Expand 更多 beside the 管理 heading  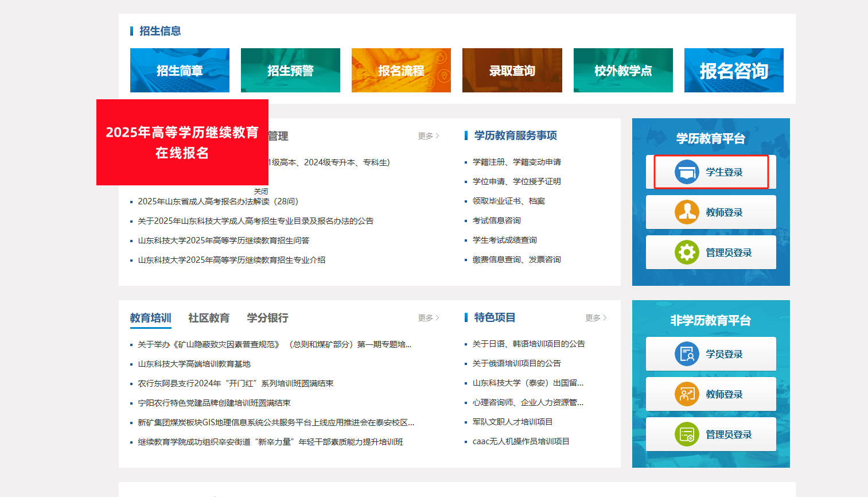(428, 136)
